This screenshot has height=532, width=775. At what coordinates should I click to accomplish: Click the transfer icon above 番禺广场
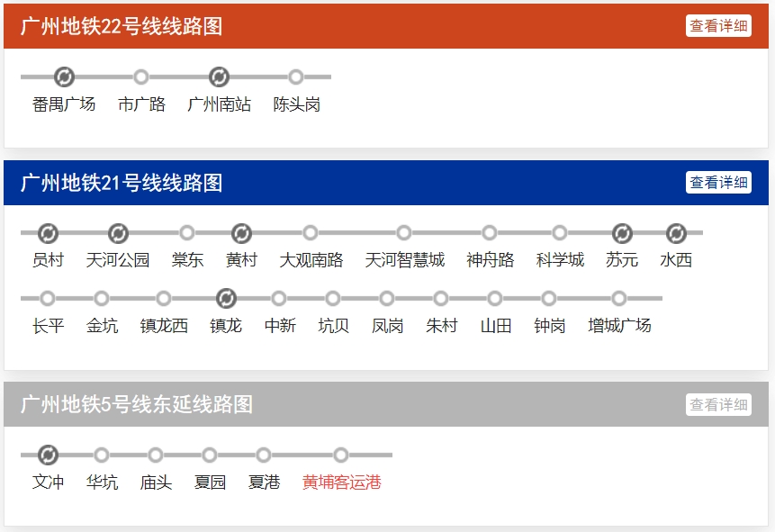(64, 77)
